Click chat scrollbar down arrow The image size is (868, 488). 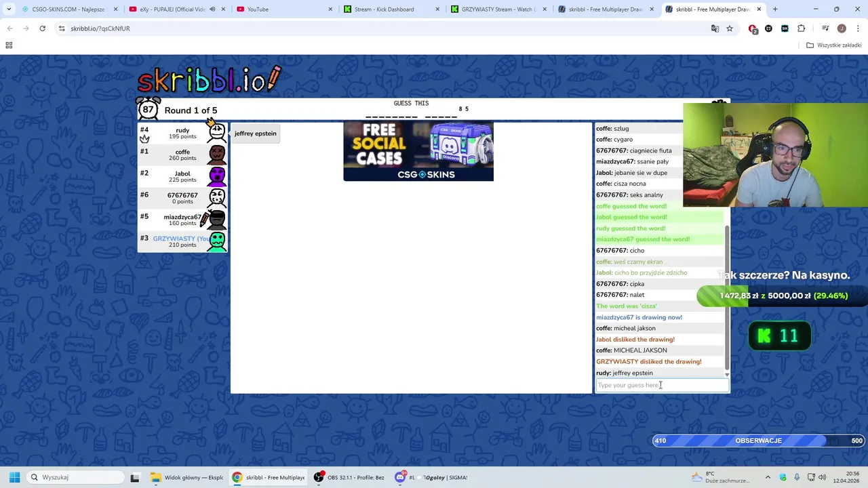point(727,375)
